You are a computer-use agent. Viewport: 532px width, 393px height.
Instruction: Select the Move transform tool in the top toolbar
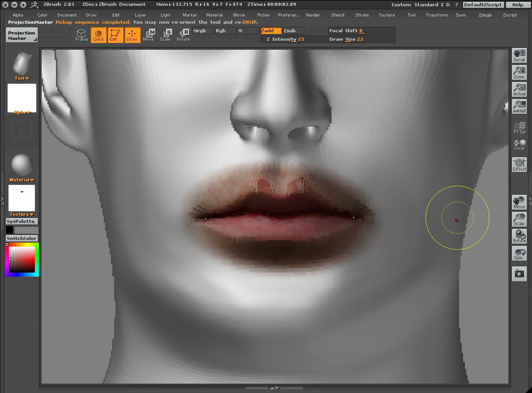tap(148, 35)
